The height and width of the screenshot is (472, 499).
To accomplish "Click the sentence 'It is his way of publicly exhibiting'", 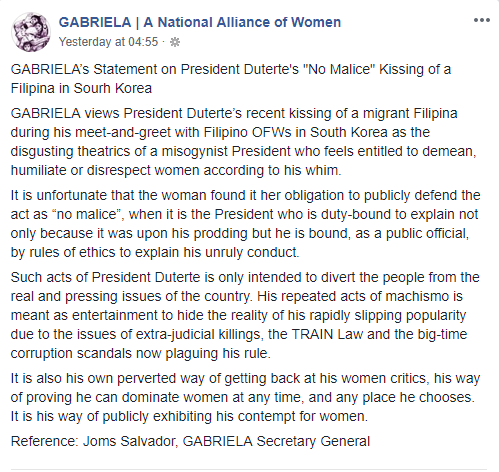I will pos(189,416).
